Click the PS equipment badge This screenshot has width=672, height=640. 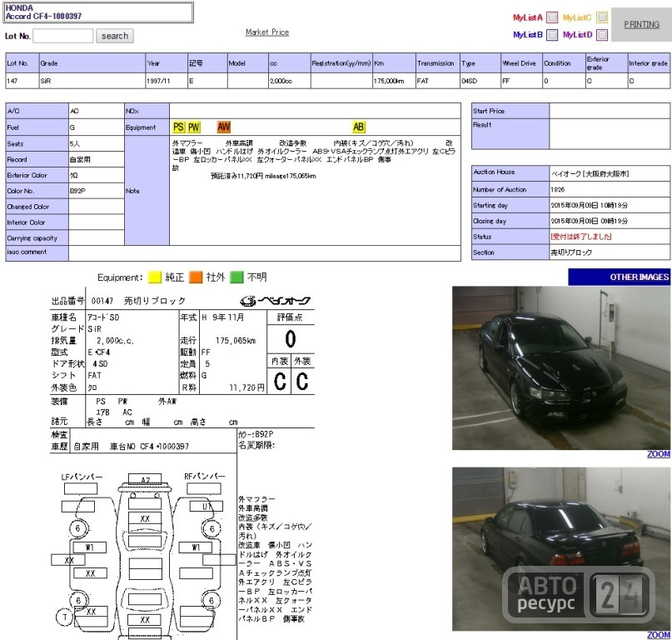click(179, 127)
